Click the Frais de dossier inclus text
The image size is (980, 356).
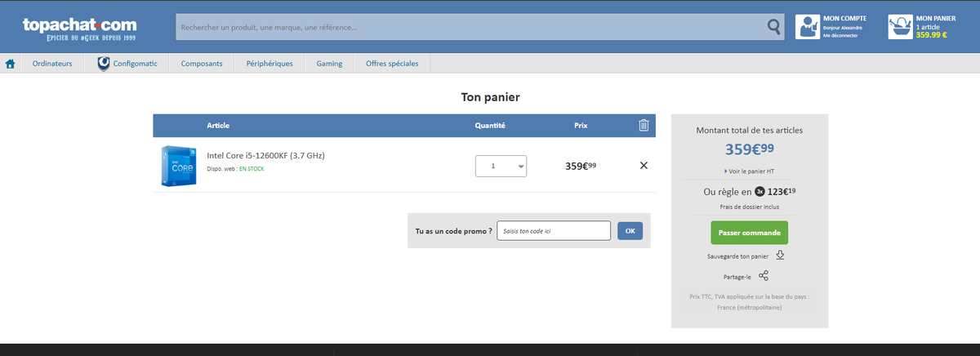click(x=749, y=207)
